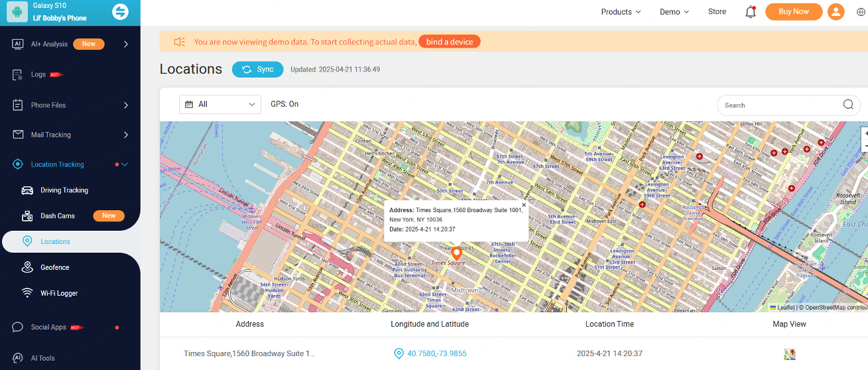Open notifications bell
The height and width of the screenshot is (370, 868).
point(751,12)
